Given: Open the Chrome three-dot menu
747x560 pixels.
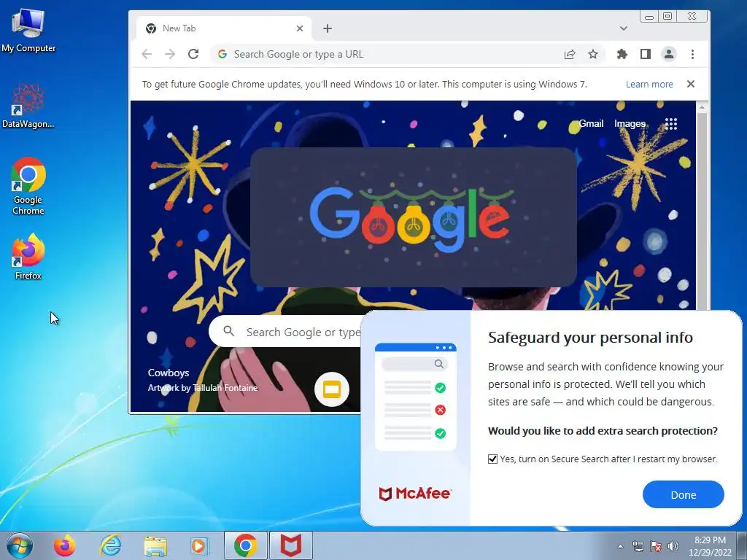Looking at the screenshot, I should [693, 54].
